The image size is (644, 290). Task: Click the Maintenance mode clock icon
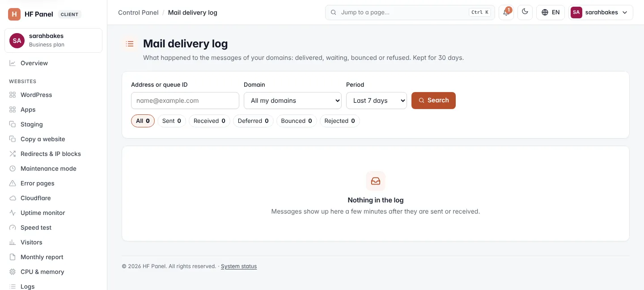point(13,168)
